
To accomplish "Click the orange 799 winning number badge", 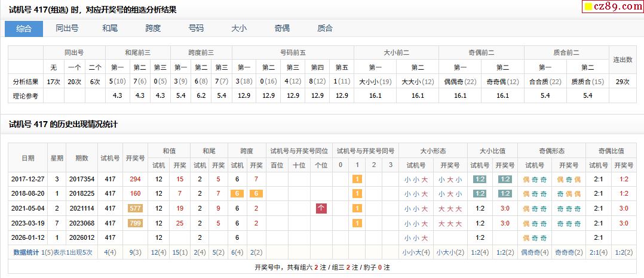I will click(135, 223).
